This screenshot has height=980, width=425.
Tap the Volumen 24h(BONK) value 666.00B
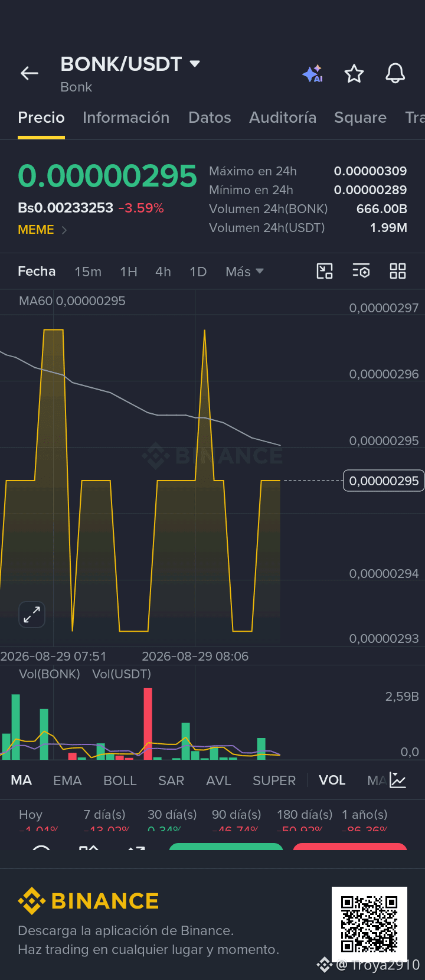click(x=382, y=209)
